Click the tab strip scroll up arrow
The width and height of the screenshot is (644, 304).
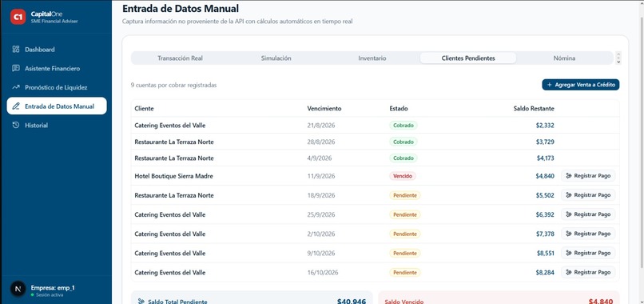click(x=618, y=54)
